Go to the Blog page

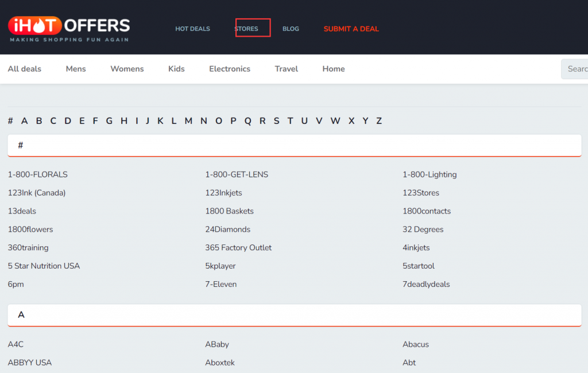[x=291, y=29]
